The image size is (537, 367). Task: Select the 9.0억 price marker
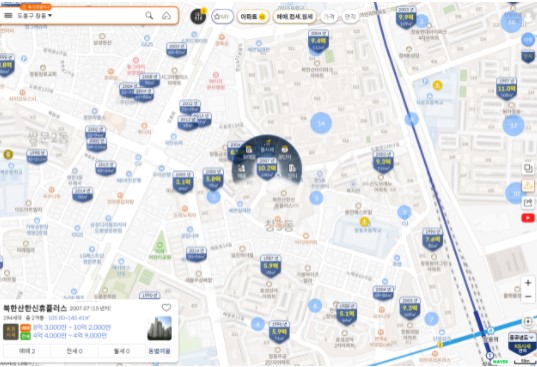(383, 162)
